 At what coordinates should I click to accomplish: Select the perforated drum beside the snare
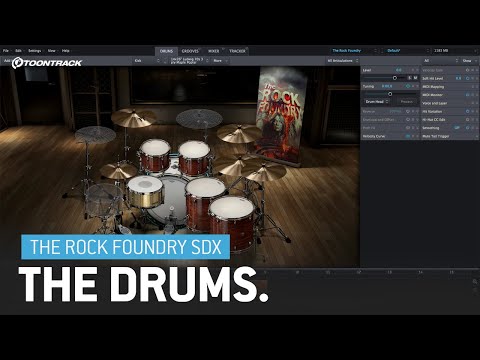pyautogui.click(x=104, y=200)
